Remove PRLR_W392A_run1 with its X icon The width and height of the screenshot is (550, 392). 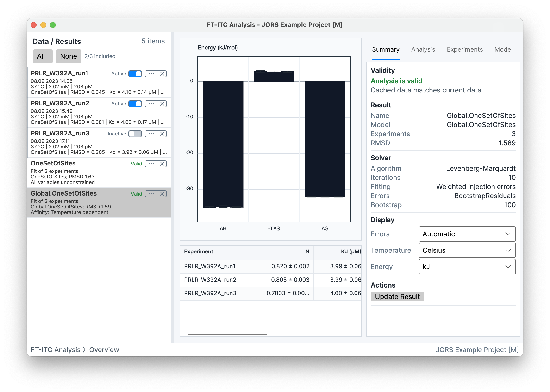point(162,74)
